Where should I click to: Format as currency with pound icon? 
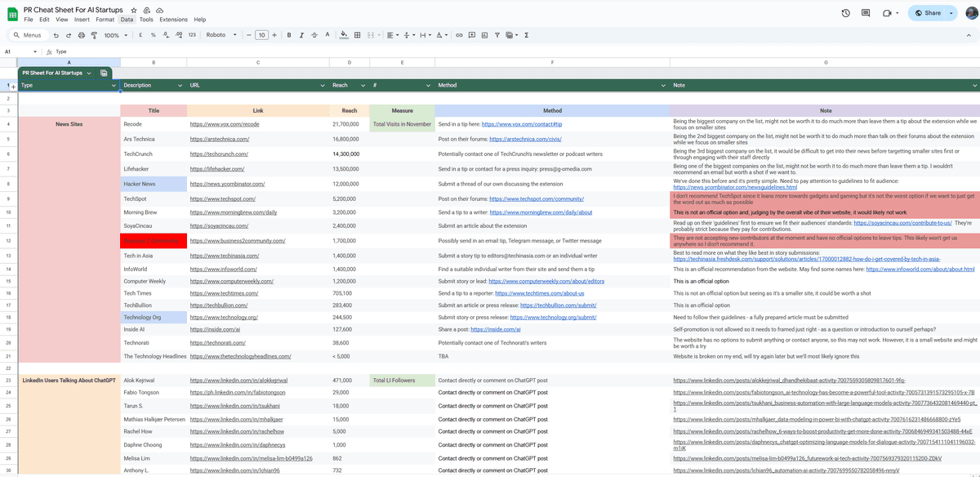(141, 35)
